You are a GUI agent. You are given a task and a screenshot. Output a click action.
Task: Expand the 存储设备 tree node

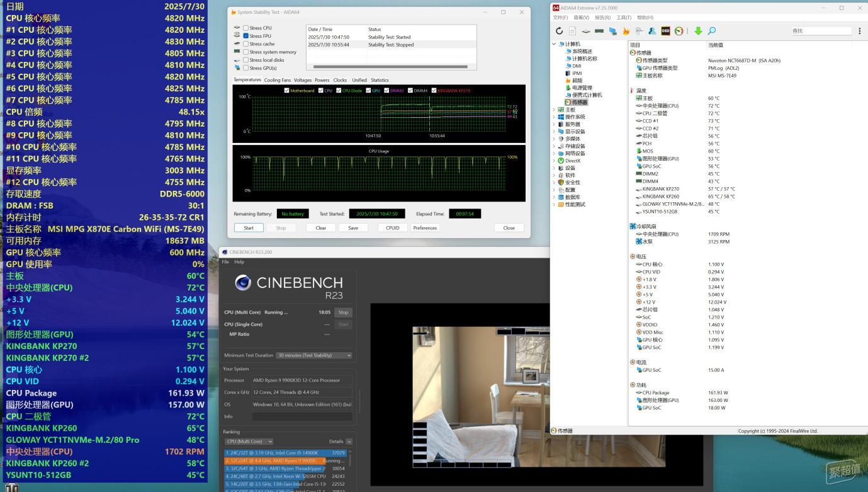click(554, 146)
